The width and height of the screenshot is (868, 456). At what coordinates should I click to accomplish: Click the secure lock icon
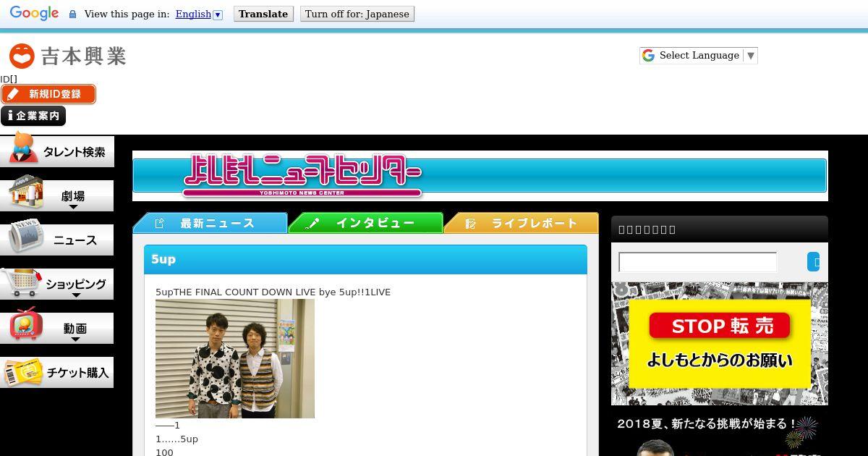(72, 14)
